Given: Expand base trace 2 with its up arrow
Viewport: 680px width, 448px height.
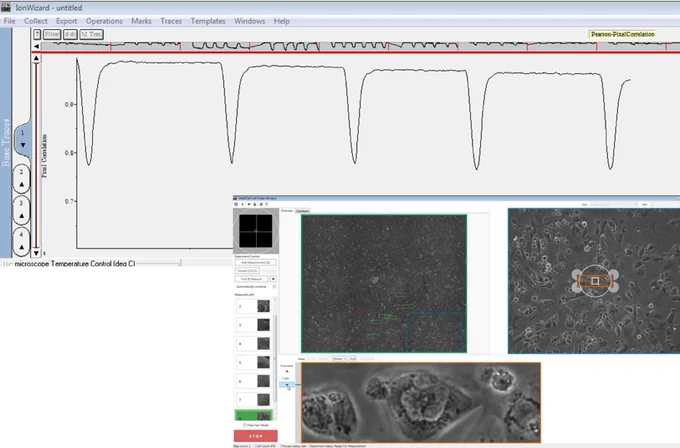Looking at the screenshot, I should pos(22,184).
